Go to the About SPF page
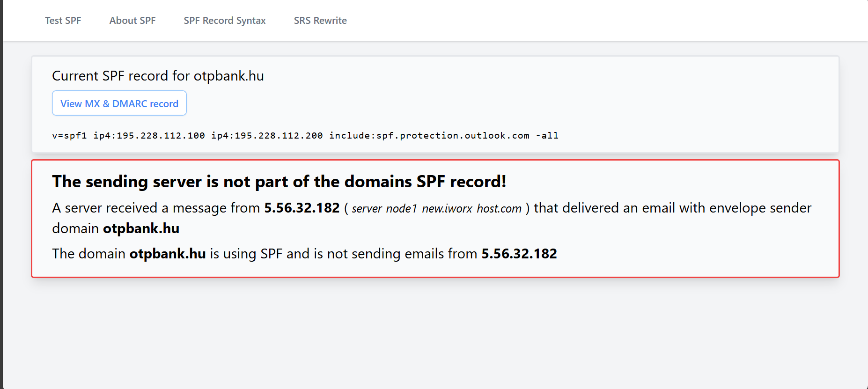Screen dimensions: 868x389 tap(132, 21)
